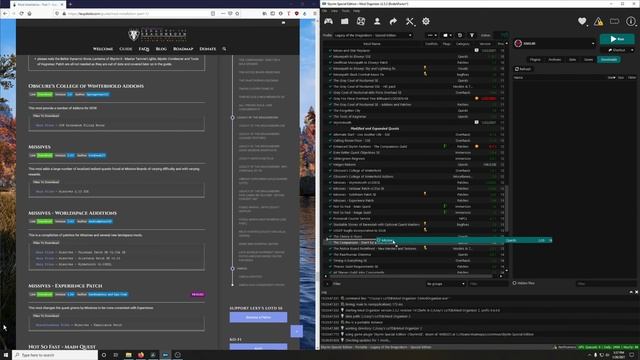
Task: Open the dash options dropdown above mod list
Action: (432, 36)
